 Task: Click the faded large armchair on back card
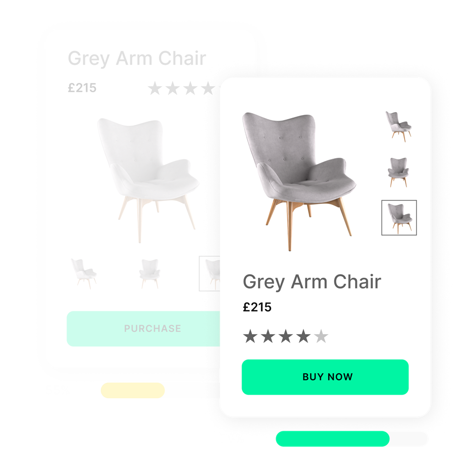[148, 180]
